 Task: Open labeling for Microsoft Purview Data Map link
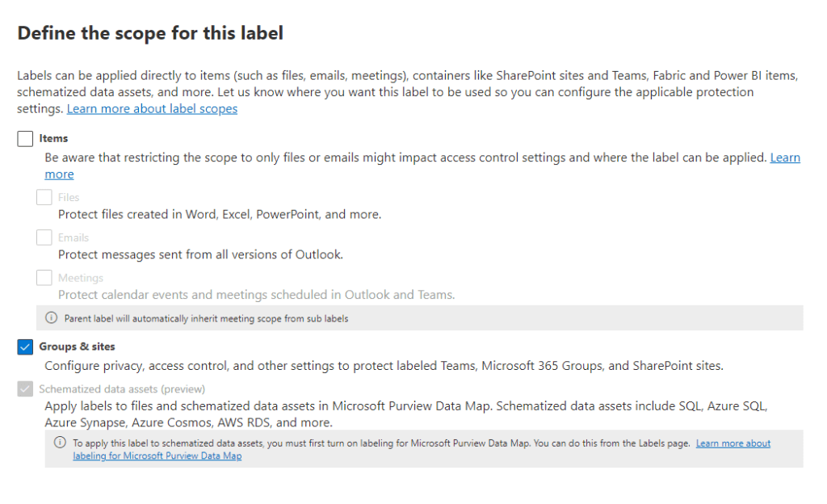coord(157,456)
